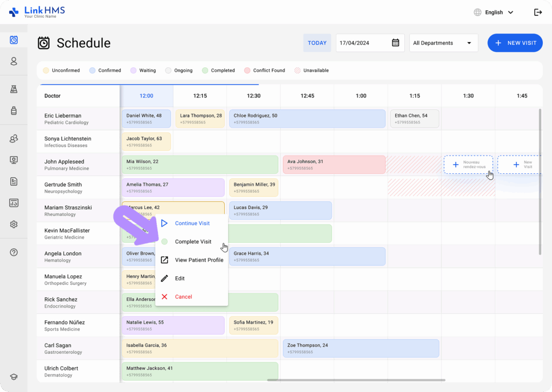Open the English language dropdown
552x392 pixels.
coord(493,12)
